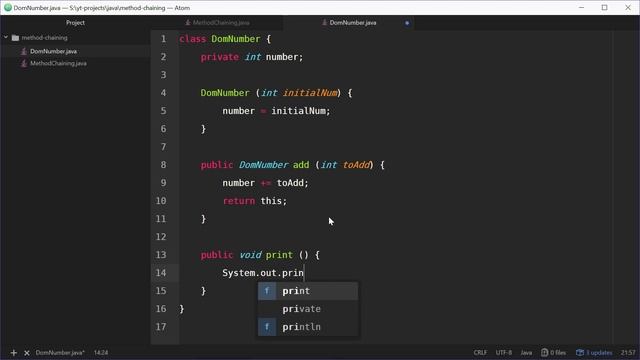Image resolution: width=640 pixels, height=360 pixels.
Task: Select the method-chaining folder icon
Action: [x=16, y=38]
